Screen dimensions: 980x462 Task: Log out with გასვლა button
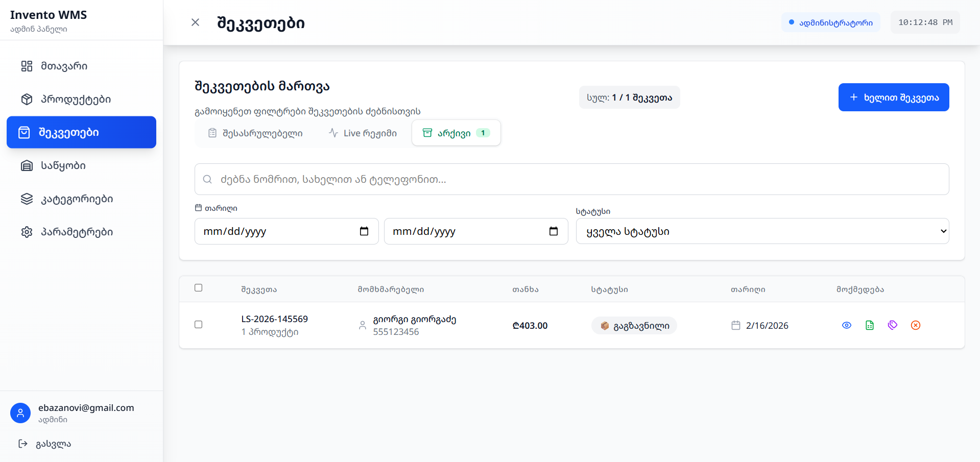tap(45, 444)
